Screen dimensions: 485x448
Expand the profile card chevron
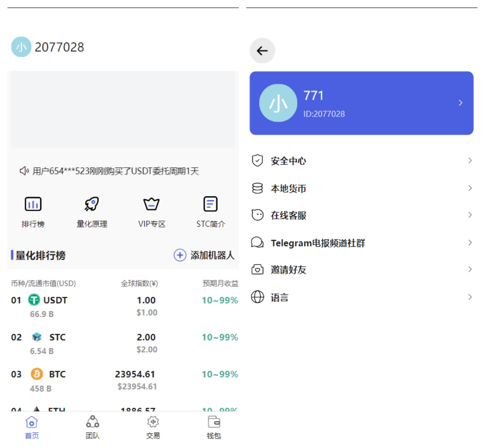(x=461, y=103)
